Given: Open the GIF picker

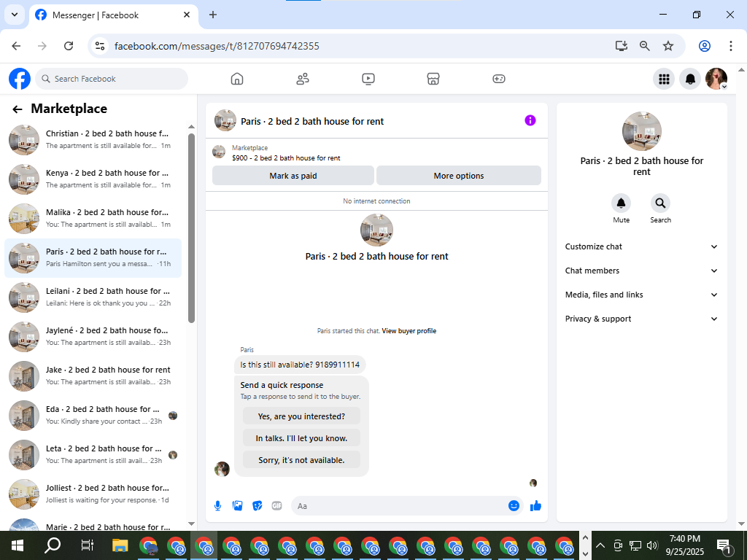Looking at the screenshot, I should [276, 506].
